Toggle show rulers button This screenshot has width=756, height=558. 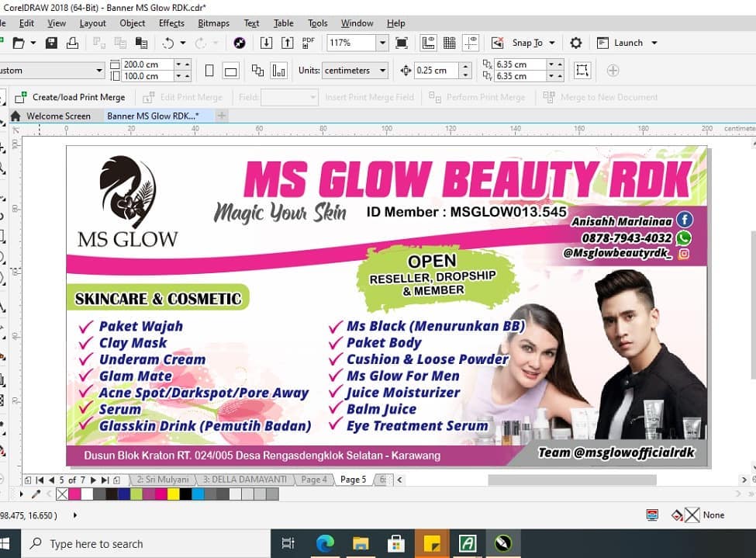pos(428,43)
